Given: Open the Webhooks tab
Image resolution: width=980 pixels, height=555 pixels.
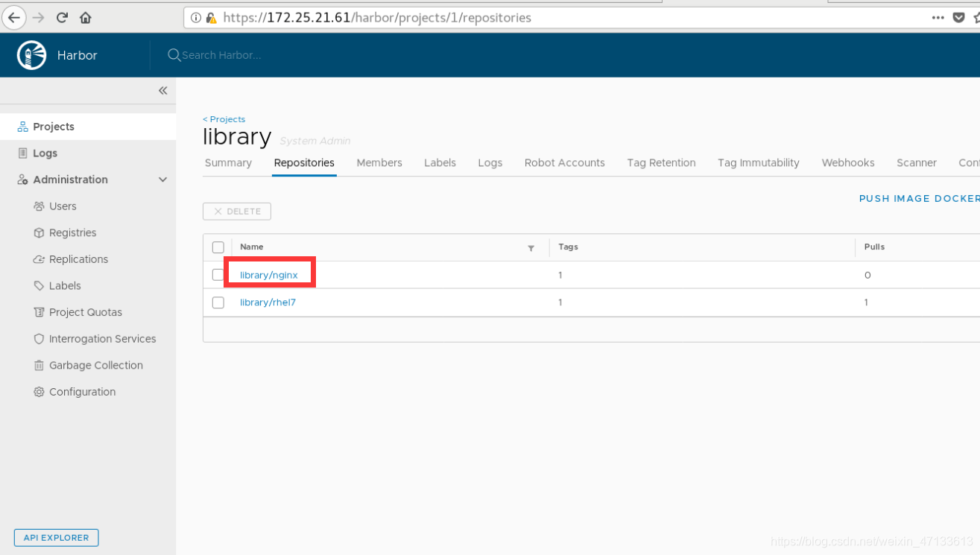Looking at the screenshot, I should pyautogui.click(x=848, y=162).
